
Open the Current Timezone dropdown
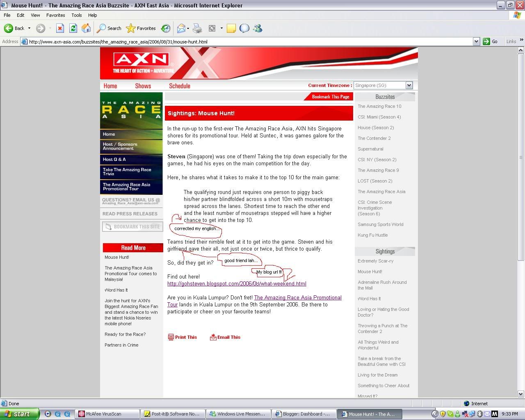click(x=383, y=85)
